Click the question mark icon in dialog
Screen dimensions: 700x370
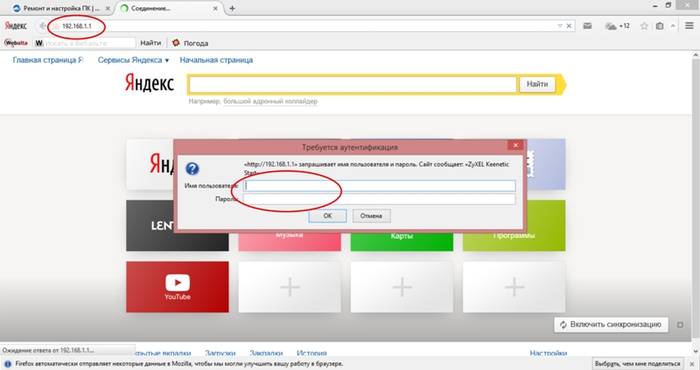coord(192,169)
